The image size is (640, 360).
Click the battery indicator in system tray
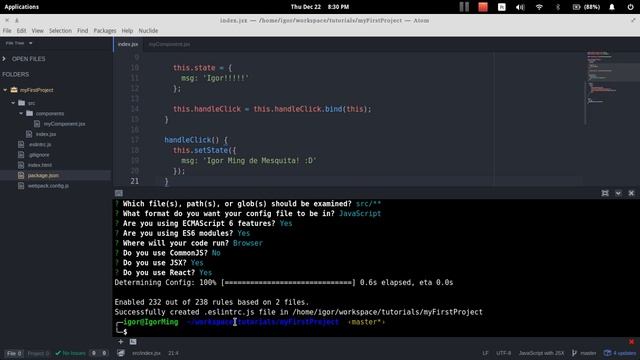pos(586,7)
